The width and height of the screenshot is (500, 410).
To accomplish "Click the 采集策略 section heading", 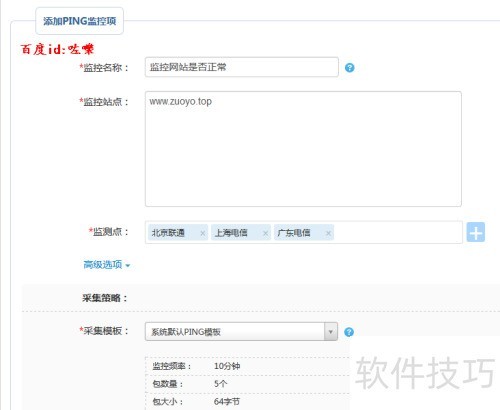I will (105, 298).
